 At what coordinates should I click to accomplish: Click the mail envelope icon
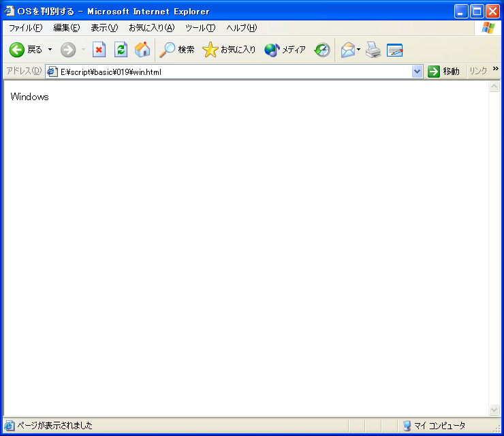click(348, 50)
